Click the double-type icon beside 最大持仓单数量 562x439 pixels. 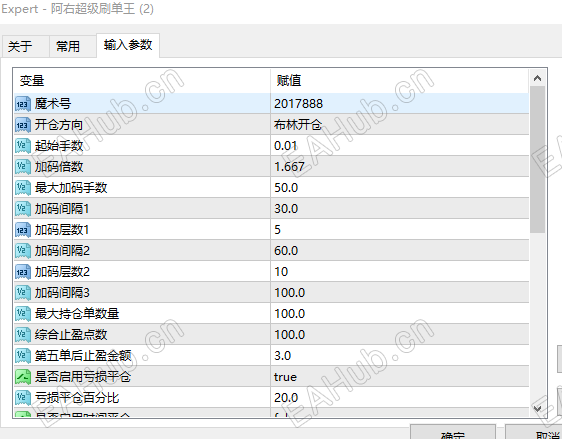pyautogui.click(x=23, y=314)
